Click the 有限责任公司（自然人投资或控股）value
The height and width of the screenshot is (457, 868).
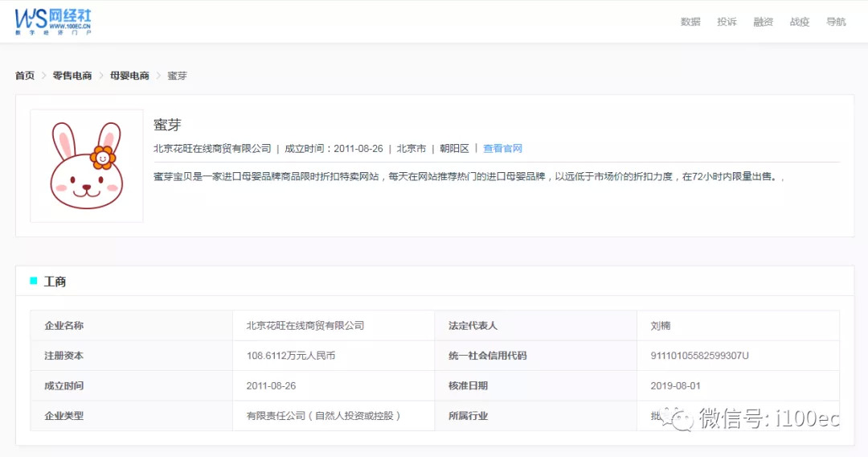(323, 415)
